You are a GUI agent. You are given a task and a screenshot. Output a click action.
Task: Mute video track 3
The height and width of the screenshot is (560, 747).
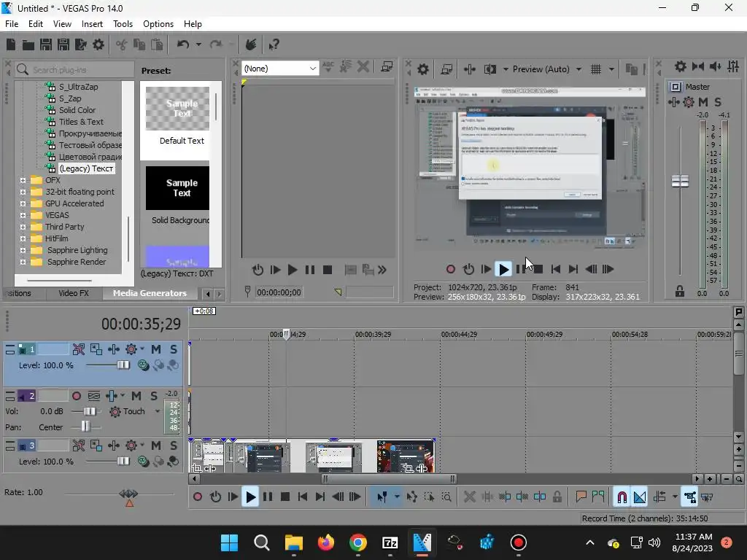156,446
